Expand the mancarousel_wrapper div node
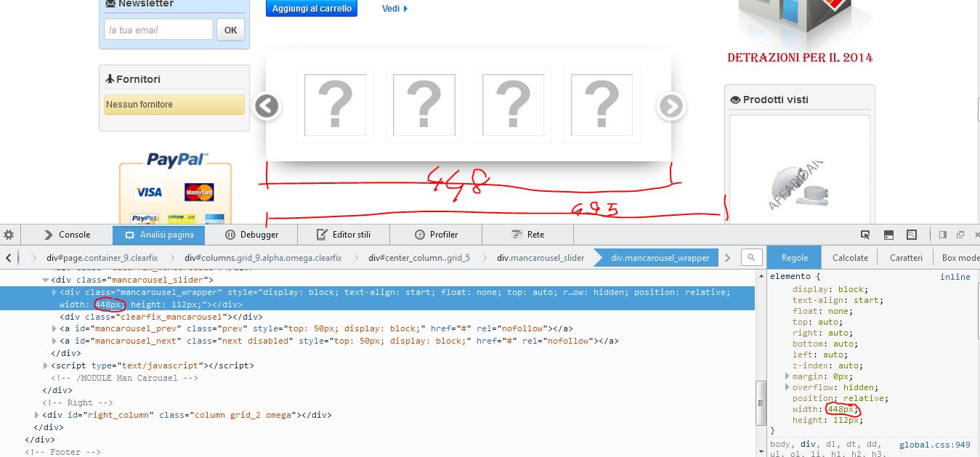Image resolution: width=980 pixels, height=457 pixels. point(54,292)
